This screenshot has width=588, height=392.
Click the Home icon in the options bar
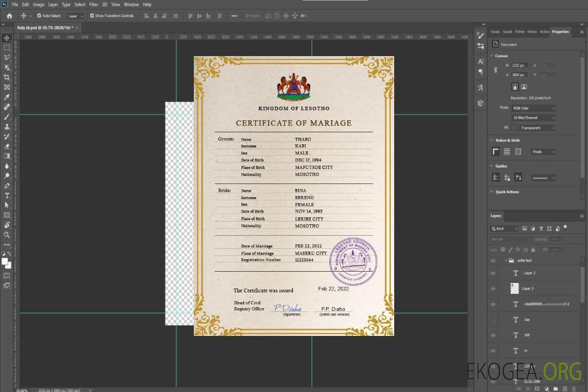pyautogui.click(x=9, y=16)
